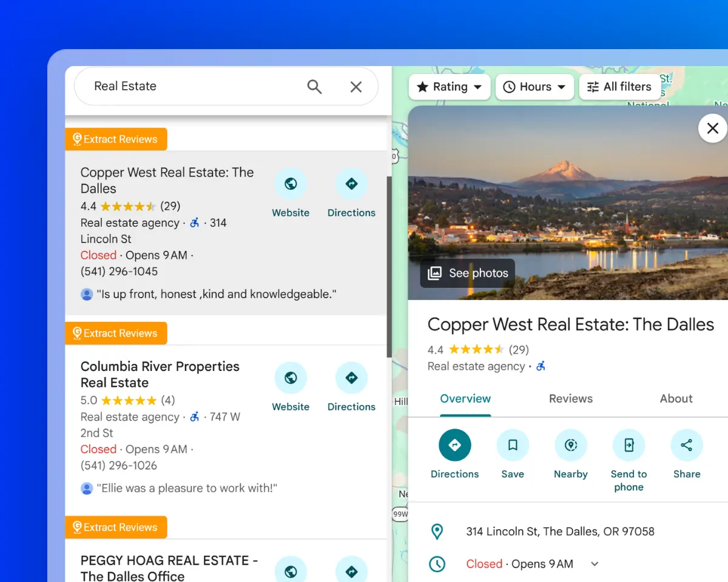Switch to the Reviews tab
This screenshot has width=728, height=582.
pos(570,398)
